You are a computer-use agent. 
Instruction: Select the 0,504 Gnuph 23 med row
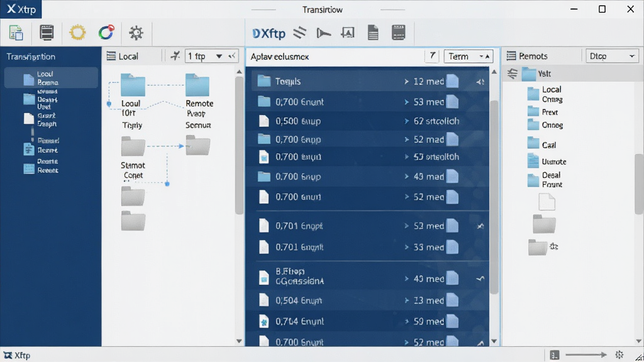(x=367, y=300)
